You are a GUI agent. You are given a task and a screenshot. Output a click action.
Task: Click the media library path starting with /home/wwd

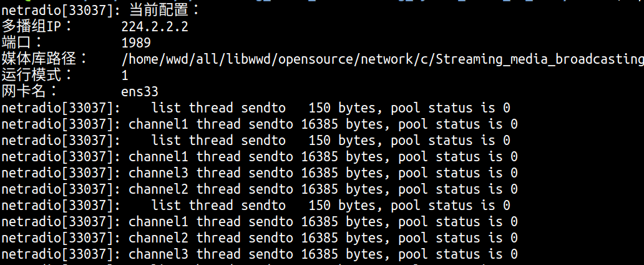(382, 59)
